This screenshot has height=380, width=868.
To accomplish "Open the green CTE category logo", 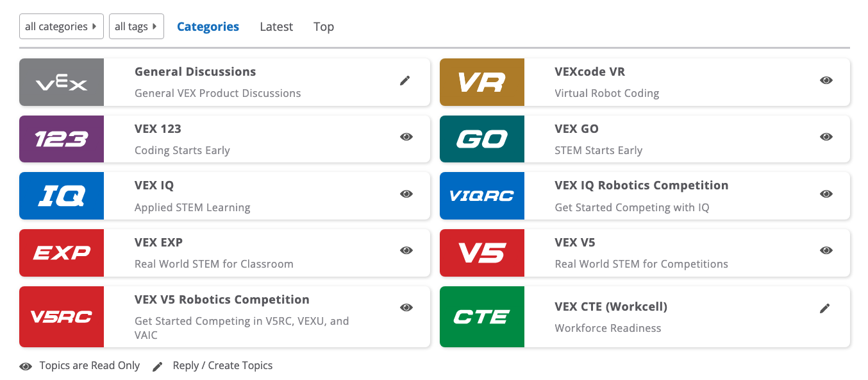I will [x=482, y=316].
